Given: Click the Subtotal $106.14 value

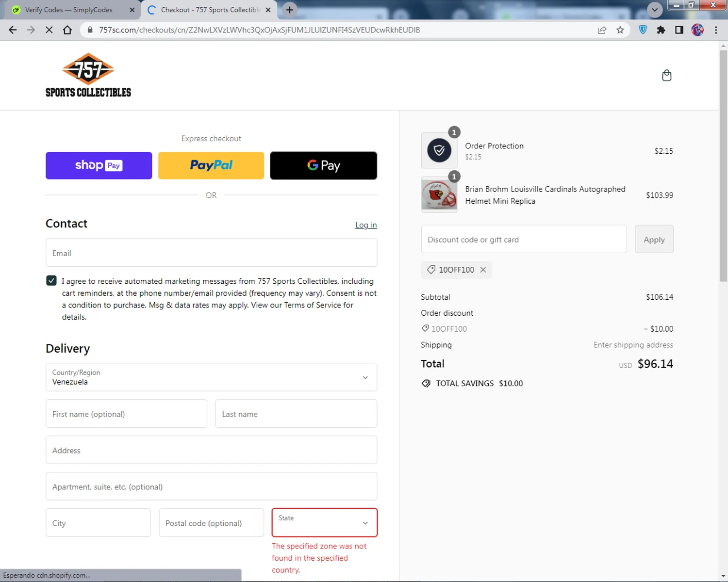Looking at the screenshot, I should 660,297.
